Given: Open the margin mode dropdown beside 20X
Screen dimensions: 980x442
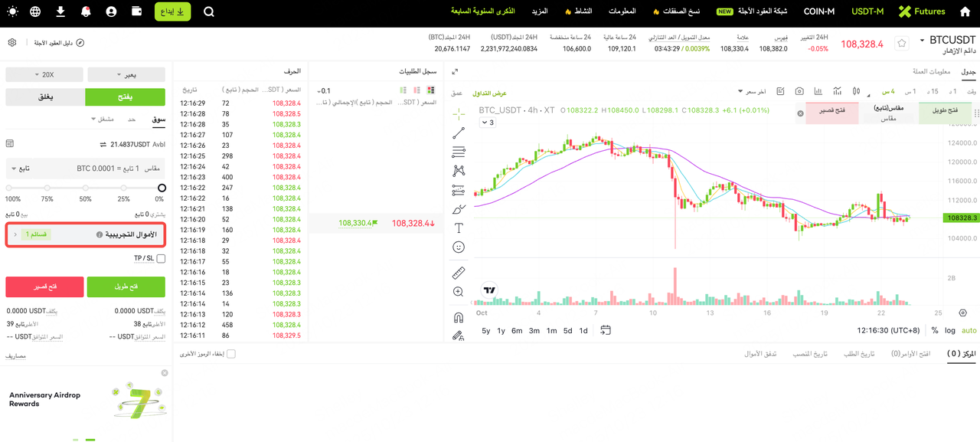Looking at the screenshot, I should pos(126,74).
